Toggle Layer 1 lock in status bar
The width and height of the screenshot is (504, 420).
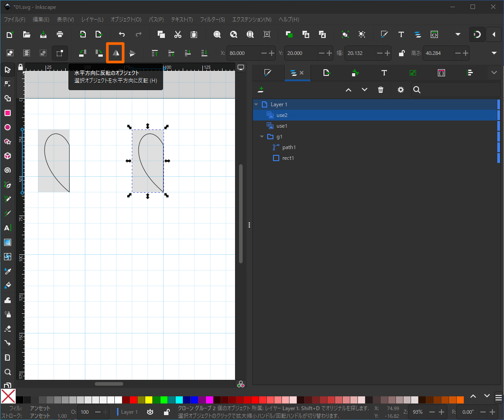(167, 412)
